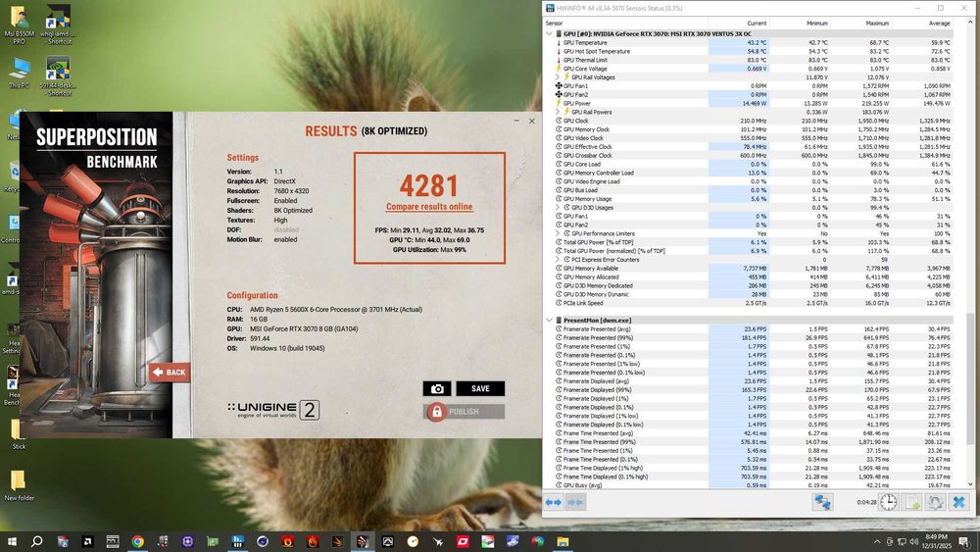Open the Msi B550M PRO desktop icon

pyautogui.click(x=19, y=25)
